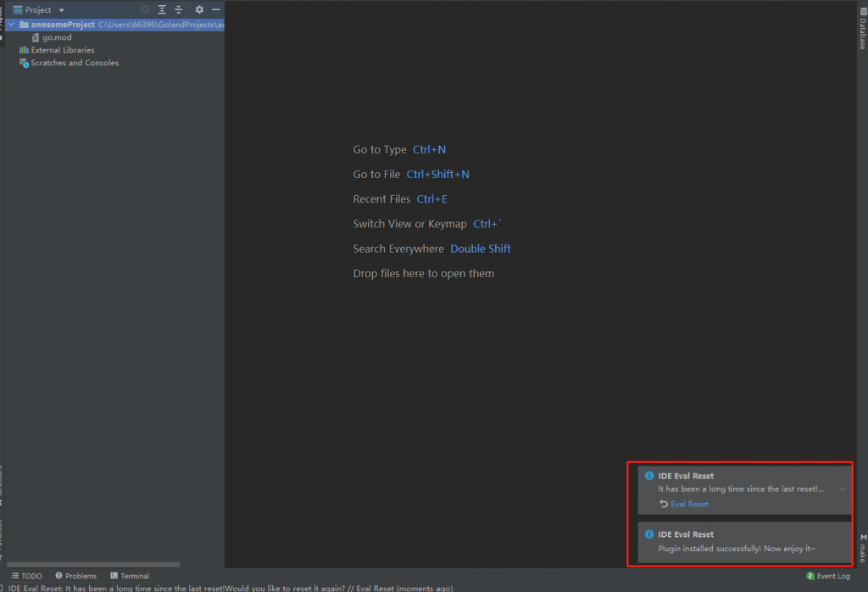Open the Database tool window
Viewport: 868px width, 592px height.
(x=862, y=28)
